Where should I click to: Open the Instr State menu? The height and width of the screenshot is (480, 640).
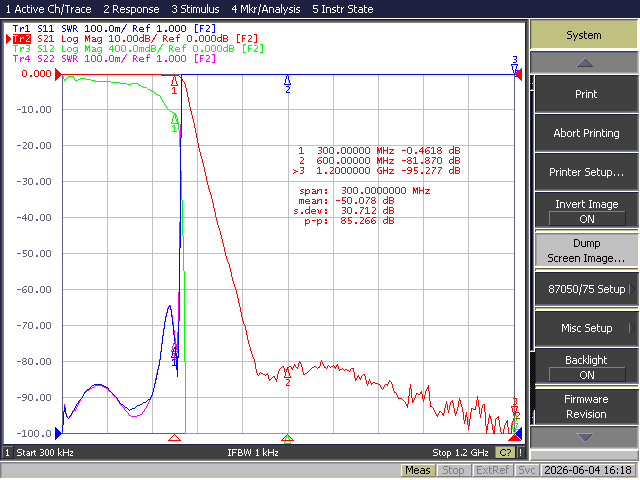coord(342,9)
